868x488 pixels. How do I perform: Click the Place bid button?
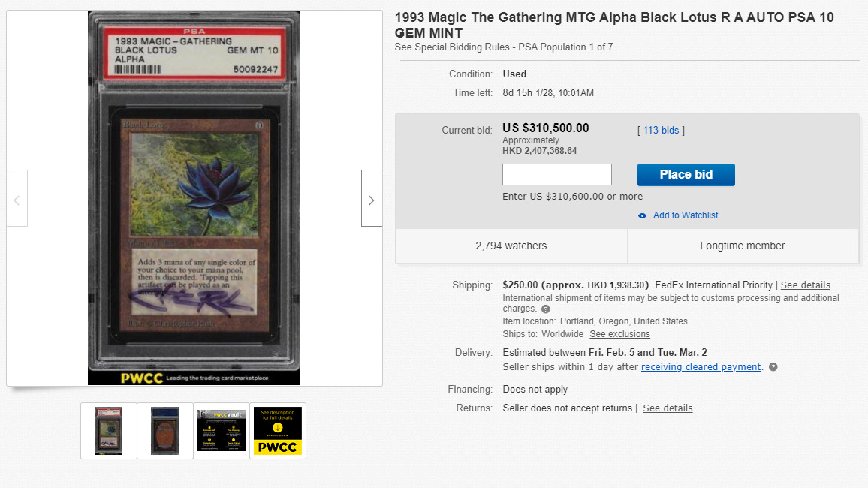[x=686, y=175]
